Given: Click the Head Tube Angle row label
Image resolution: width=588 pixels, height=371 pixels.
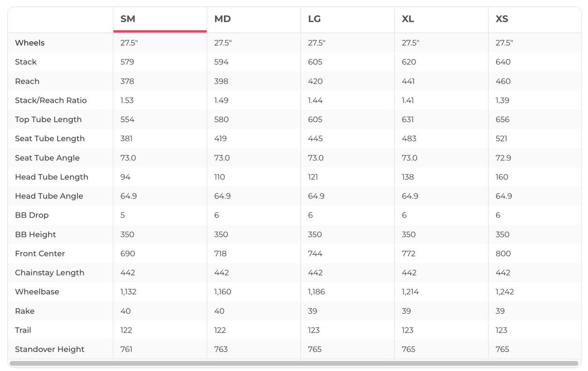Looking at the screenshot, I should pos(49,196).
